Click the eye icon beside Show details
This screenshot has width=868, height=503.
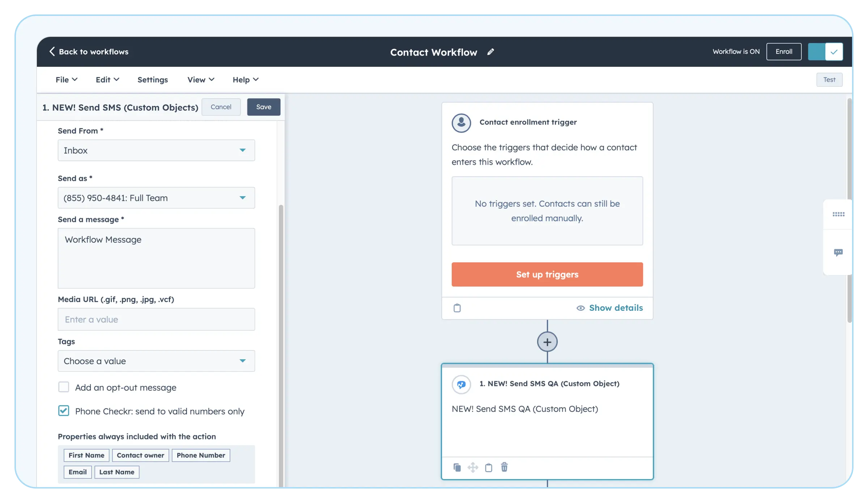580,308
